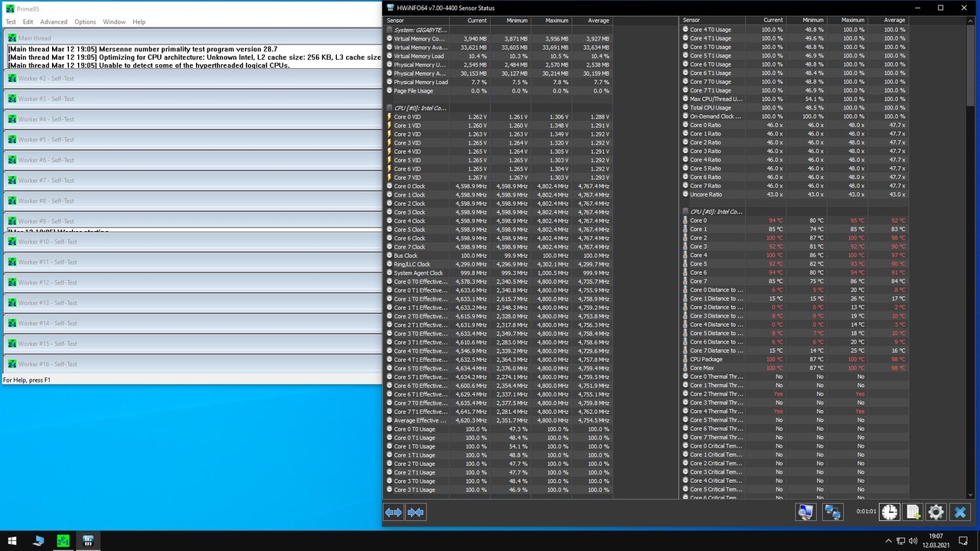This screenshot has width=980, height=551.
Task: Select the Total CPU Usage row
Action: tap(794, 107)
